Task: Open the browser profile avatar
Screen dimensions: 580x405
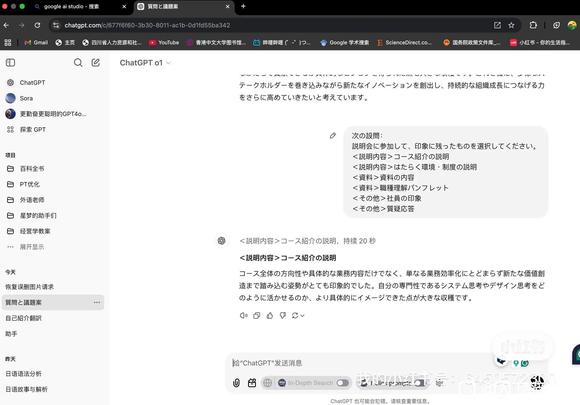Action: [x=572, y=25]
